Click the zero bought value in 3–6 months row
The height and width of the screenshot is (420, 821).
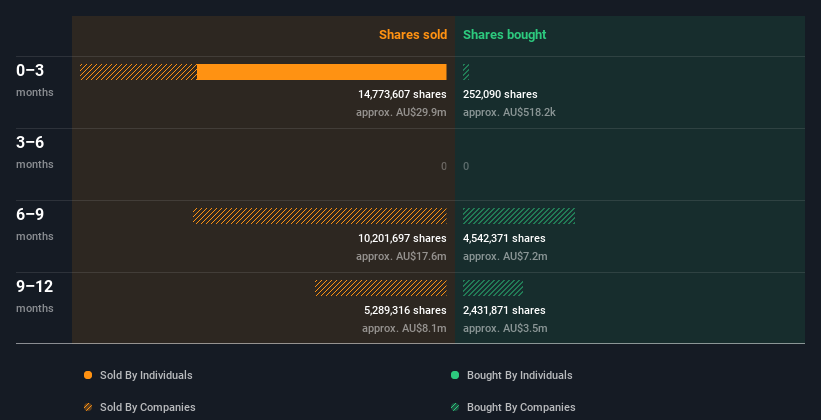coord(466,166)
